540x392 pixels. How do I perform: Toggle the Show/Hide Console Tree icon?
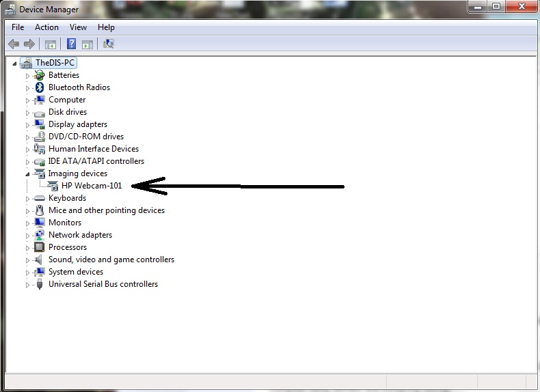(50, 44)
